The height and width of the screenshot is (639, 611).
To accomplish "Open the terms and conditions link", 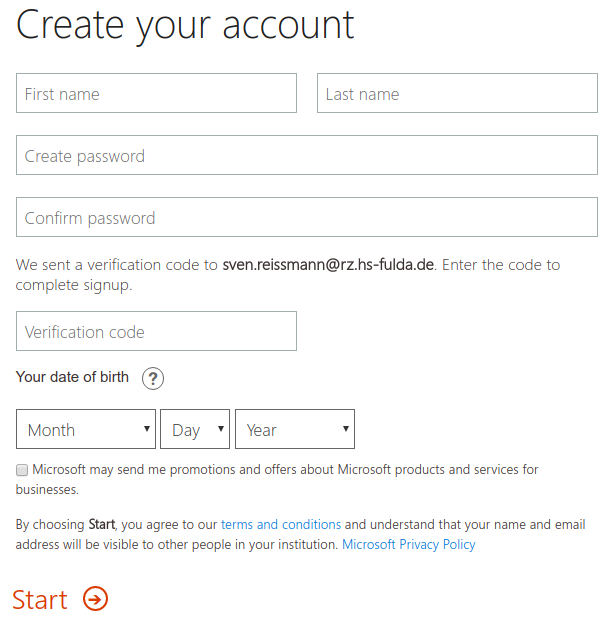I will pyautogui.click(x=281, y=524).
